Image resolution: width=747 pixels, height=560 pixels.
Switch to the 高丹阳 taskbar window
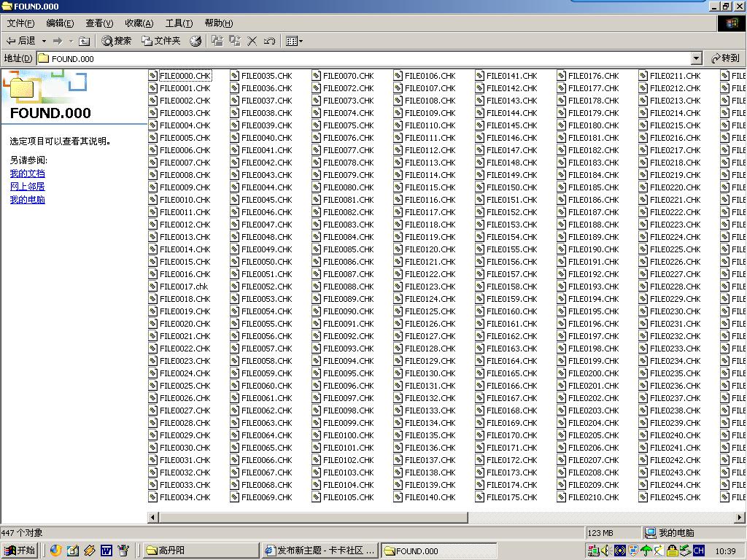pyautogui.click(x=201, y=551)
